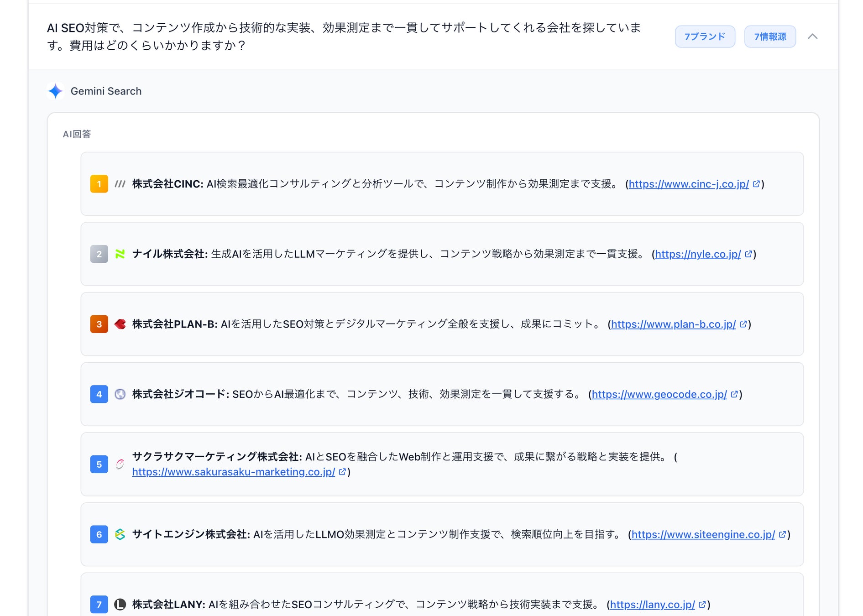Click the rank 4 blue badge
This screenshot has width=863, height=616.
point(99,394)
